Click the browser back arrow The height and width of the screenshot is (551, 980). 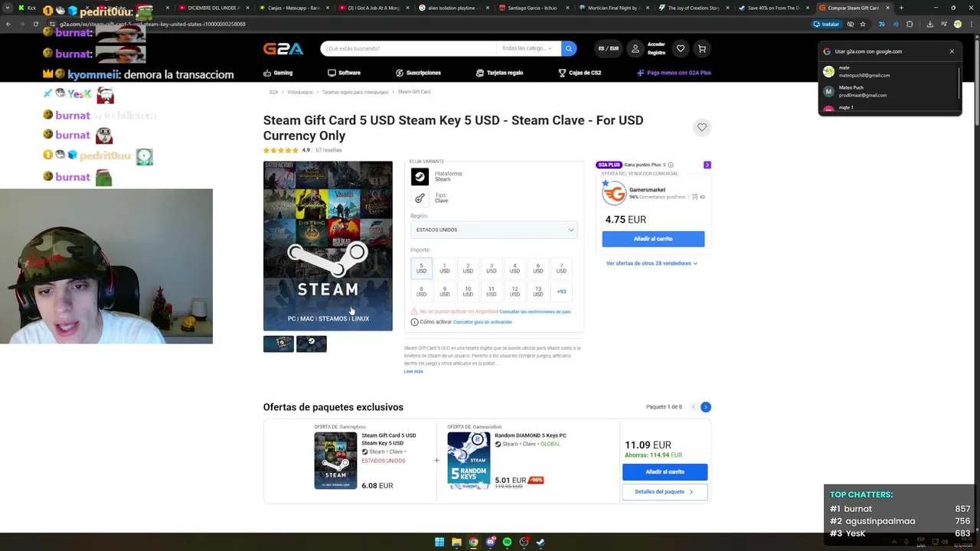coord(8,24)
